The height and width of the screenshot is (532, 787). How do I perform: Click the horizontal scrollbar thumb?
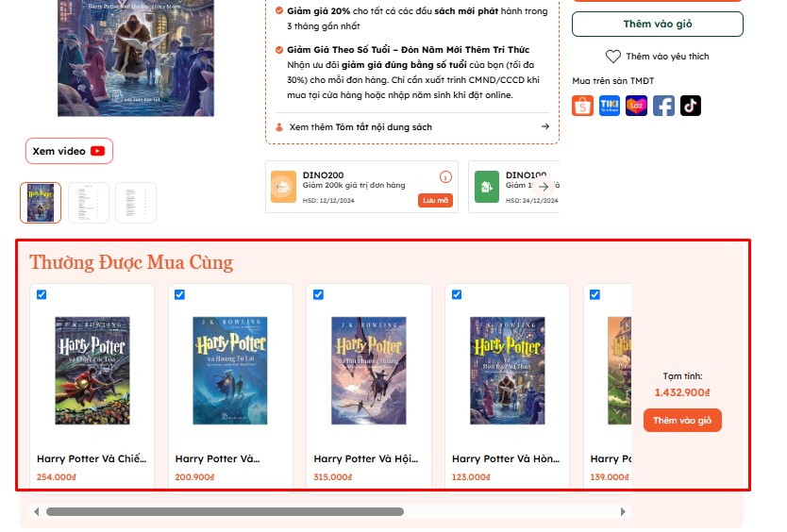pos(225,512)
